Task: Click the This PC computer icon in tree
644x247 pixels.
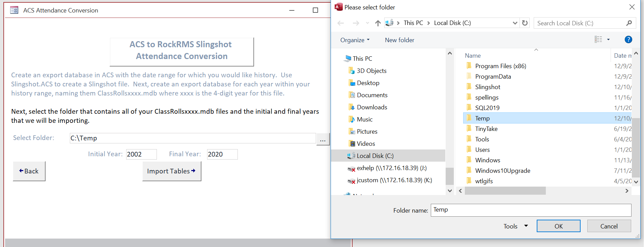Action: (x=347, y=59)
